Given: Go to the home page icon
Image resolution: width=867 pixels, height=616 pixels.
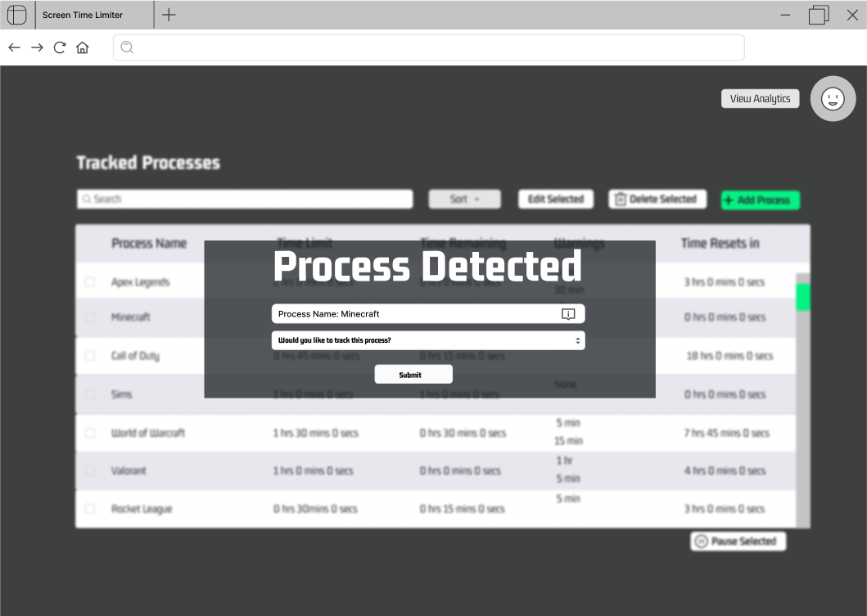Looking at the screenshot, I should pyautogui.click(x=83, y=47).
